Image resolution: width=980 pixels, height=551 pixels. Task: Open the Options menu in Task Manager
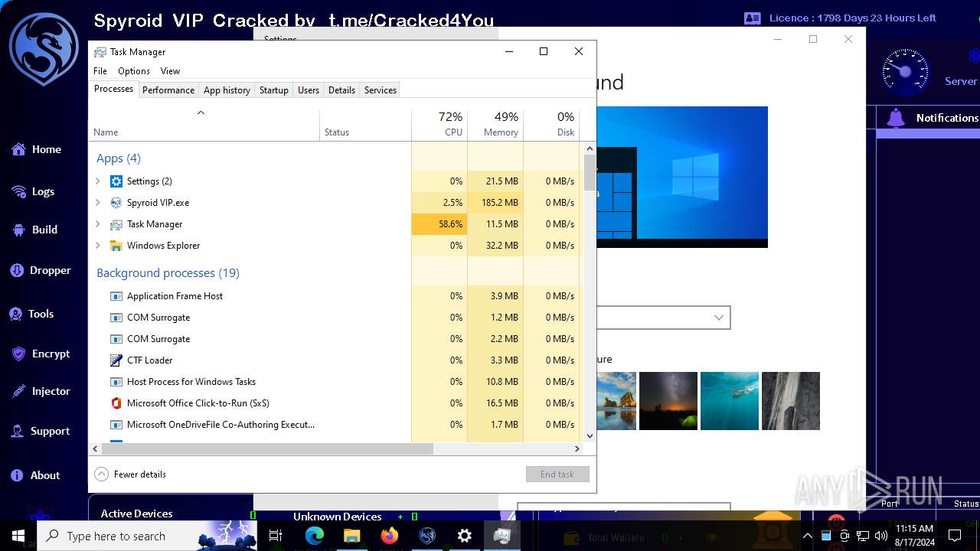[134, 71]
